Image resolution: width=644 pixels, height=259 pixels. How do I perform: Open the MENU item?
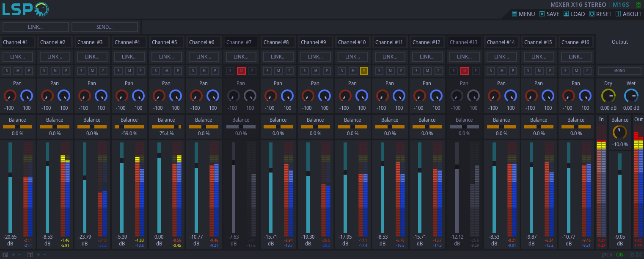[x=523, y=14]
